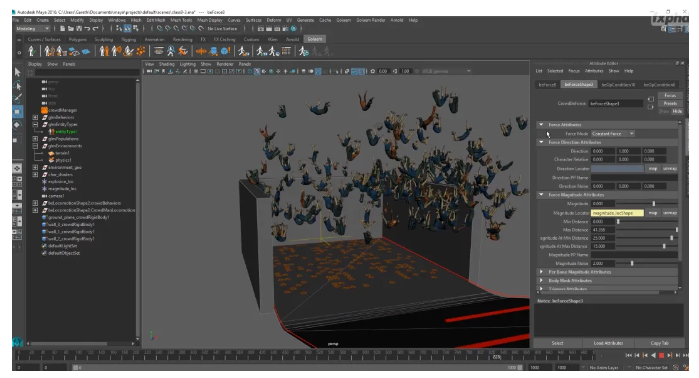Click the walking character shelf icon after the cube
The image size is (699, 378).
pos(243,51)
